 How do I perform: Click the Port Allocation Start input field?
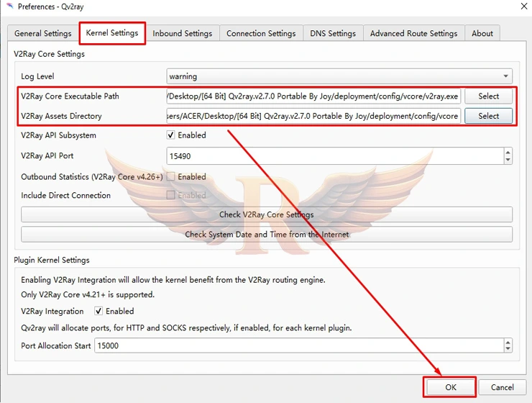(x=298, y=346)
